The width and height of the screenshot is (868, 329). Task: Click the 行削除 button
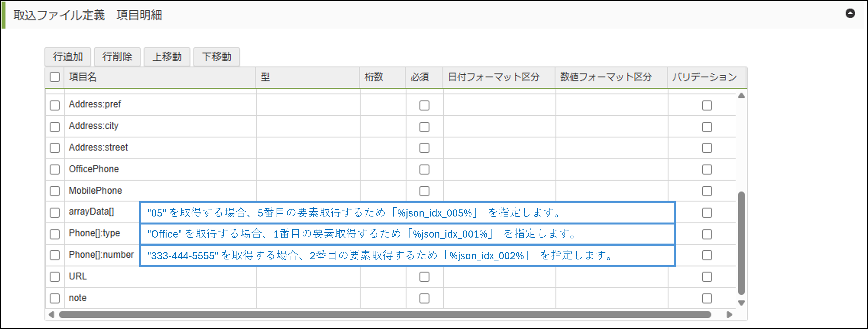point(117,57)
